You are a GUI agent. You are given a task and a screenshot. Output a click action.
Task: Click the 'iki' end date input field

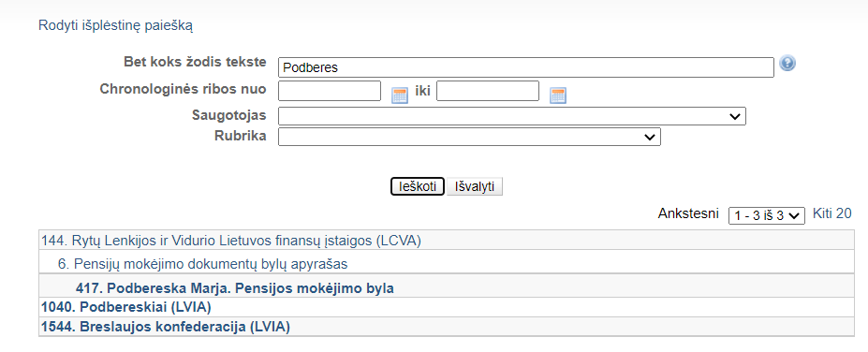(x=488, y=91)
